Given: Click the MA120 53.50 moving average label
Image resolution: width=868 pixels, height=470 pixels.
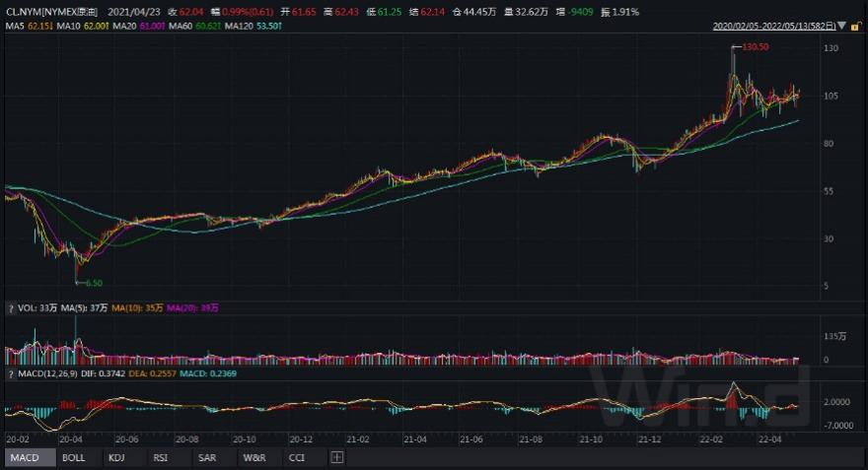Looking at the screenshot, I should coord(253,26).
